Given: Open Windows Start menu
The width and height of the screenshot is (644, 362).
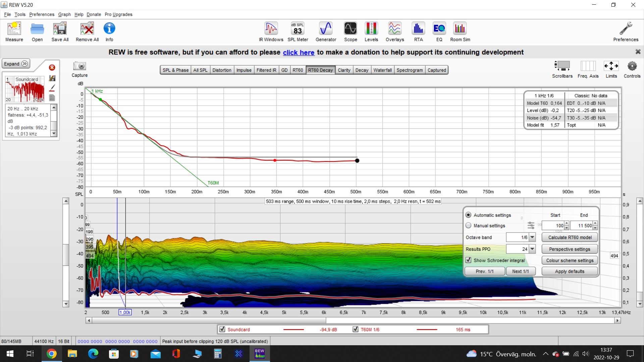Looking at the screenshot, I should pos(10,354).
